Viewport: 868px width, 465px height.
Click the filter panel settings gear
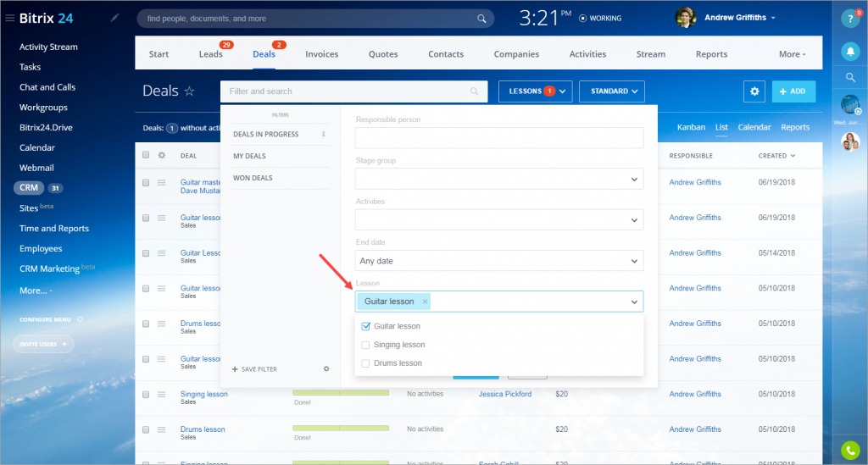(326, 368)
